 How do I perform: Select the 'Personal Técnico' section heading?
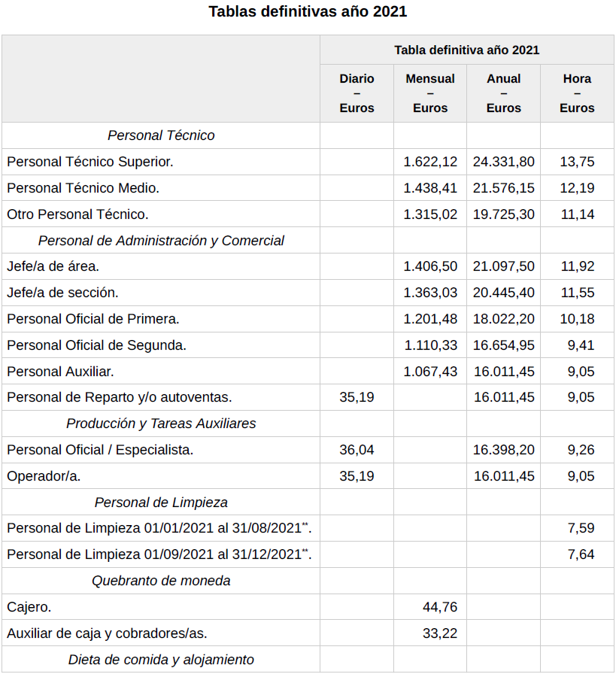tap(161, 135)
